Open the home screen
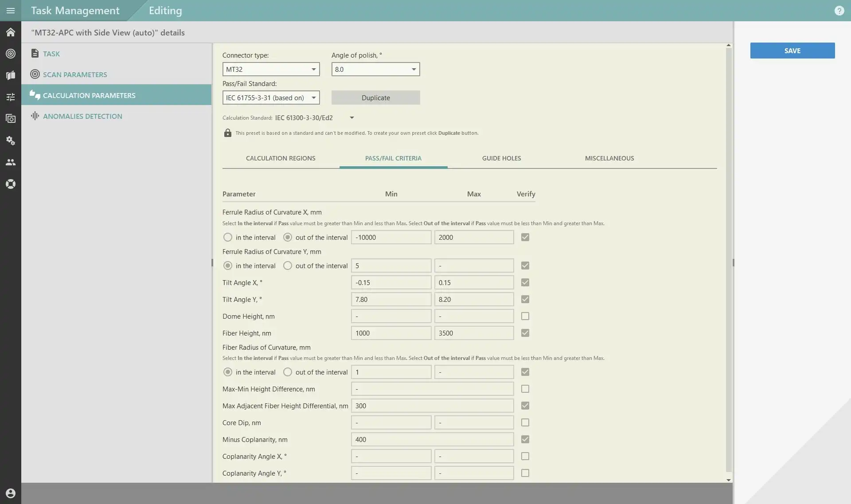Viewport: 851px width, 504px height. [11, 32]
